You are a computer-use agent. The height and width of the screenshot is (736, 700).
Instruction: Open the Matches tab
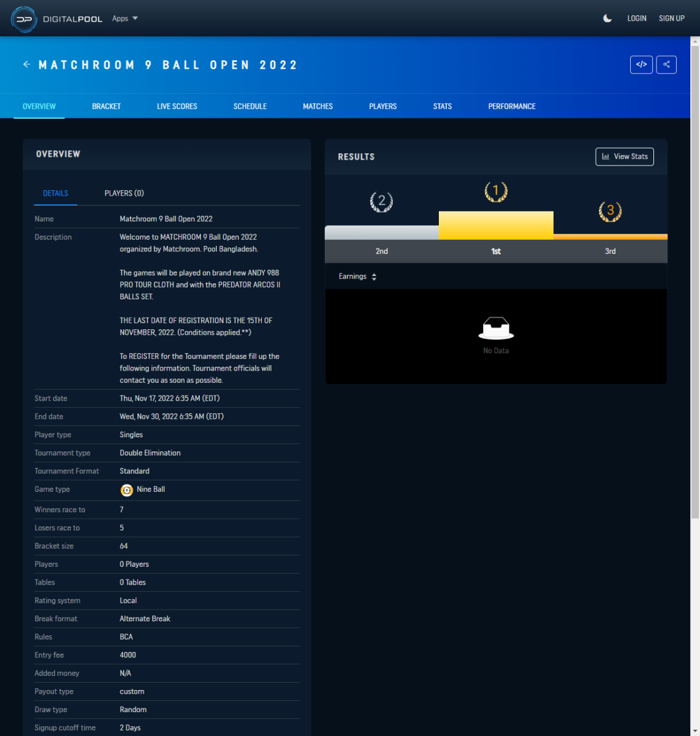(x=318, y=106)
